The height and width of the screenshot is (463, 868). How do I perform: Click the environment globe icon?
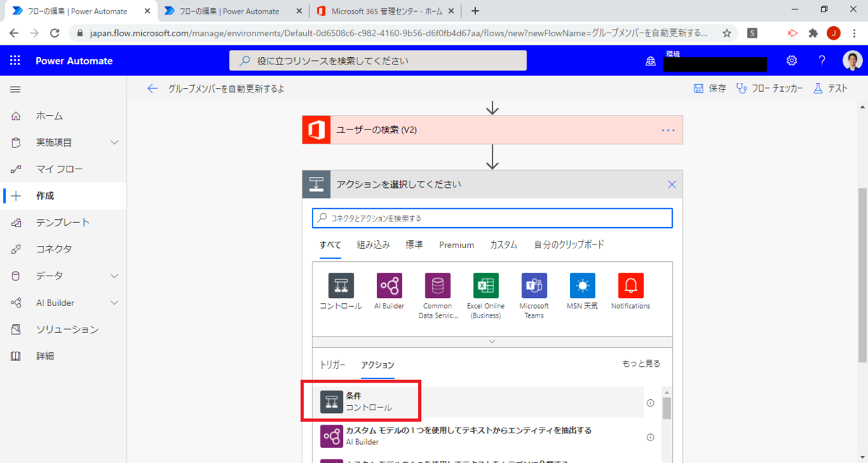(x=650, y=61)
